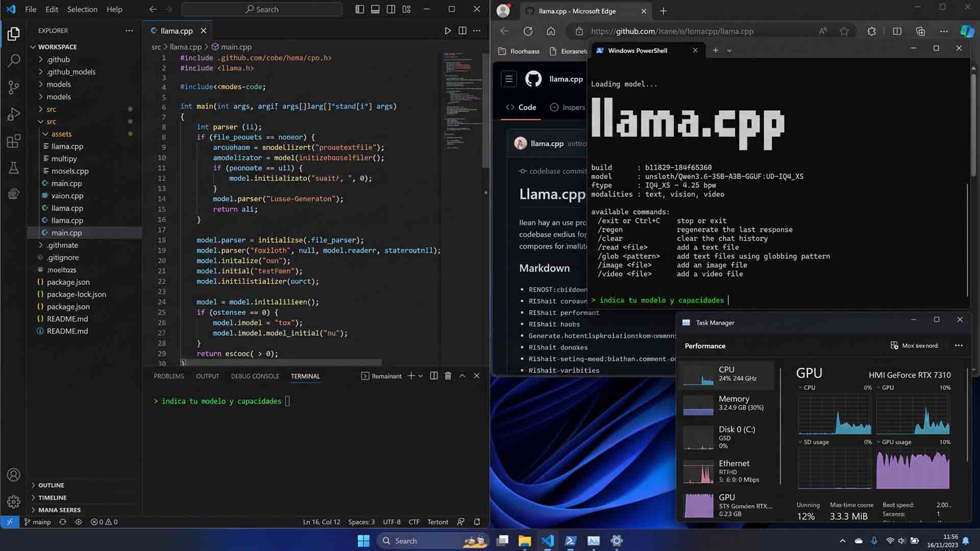This screenshot has width=980, height=551.
Task: Open the new terminal profile dropdown in PowerShell
Action: (729, 51)
